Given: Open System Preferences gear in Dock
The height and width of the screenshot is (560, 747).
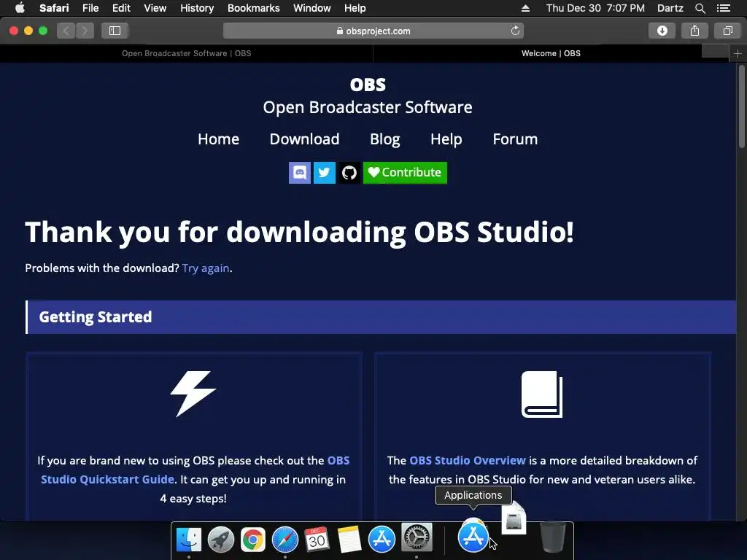Looking at the screenshot, I should pyautogui.click(x=417, y=537).
